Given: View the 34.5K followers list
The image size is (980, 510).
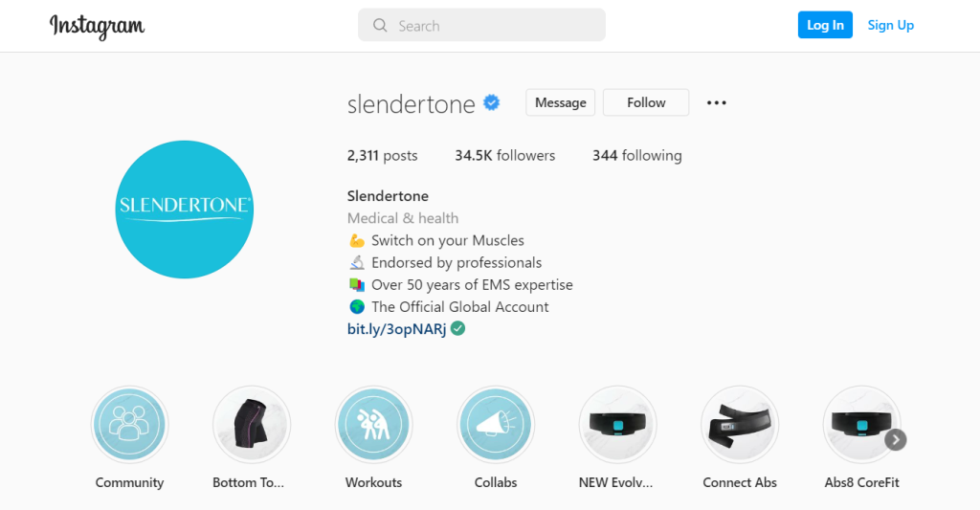Looking at the screenshot, I should [x=505, y=156].
